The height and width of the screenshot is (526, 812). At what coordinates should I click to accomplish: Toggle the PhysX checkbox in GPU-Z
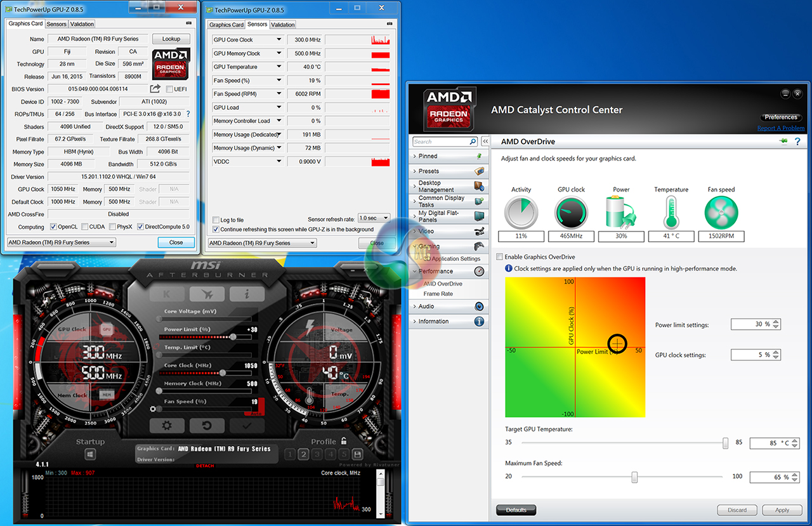point(112,227)
